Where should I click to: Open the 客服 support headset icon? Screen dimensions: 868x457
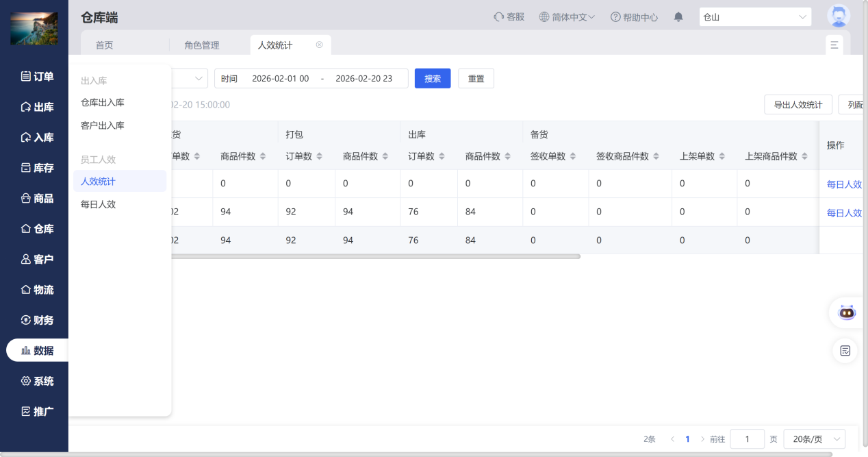point(509,16)
